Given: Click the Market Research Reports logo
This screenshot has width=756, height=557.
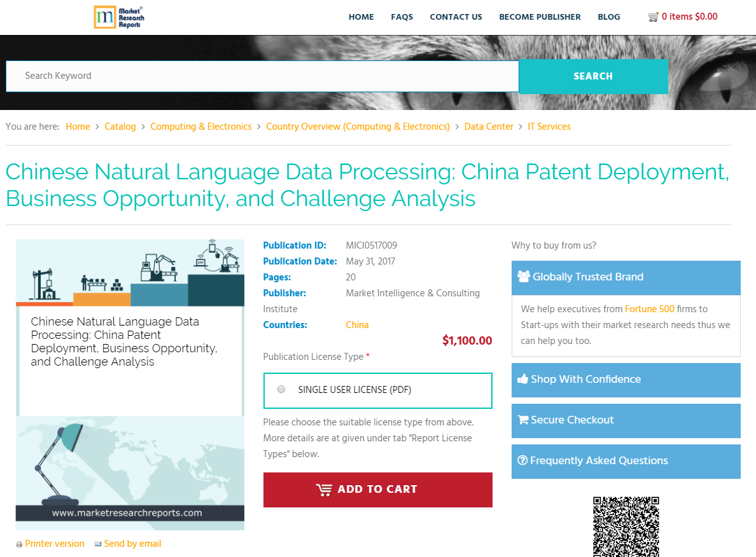Looking at the screenshot, I should click(x=118, y=17).
